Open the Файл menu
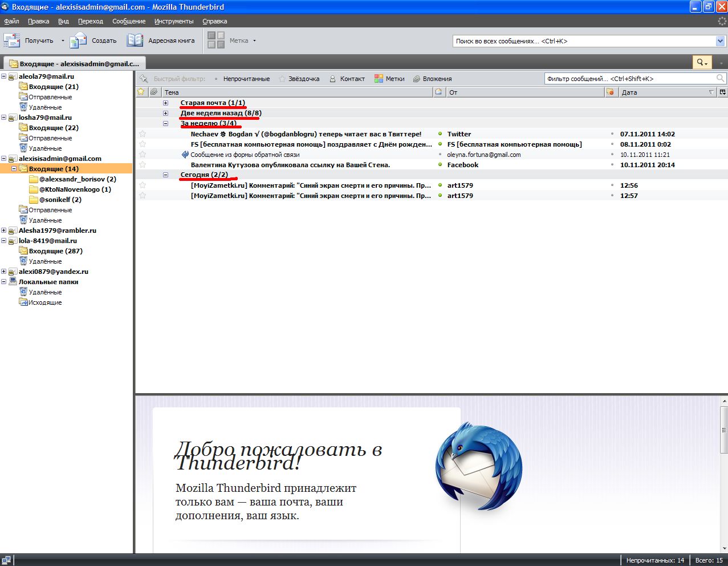This screenshot has height=566, width=728. point(11,21)
